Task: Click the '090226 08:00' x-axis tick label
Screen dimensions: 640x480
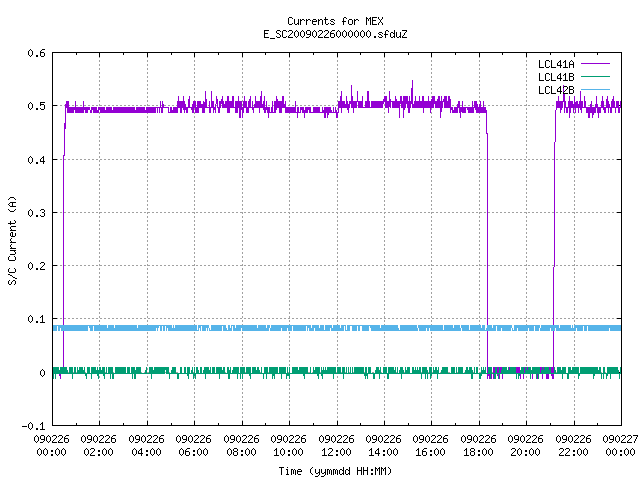Action: pyautogui.click(x=241, y=446)
